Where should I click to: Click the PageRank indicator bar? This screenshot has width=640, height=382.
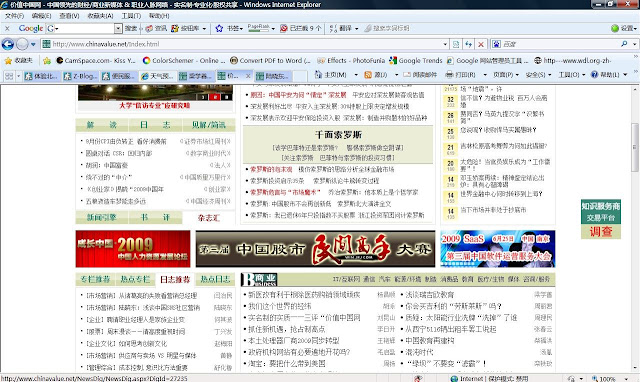pyautogui.click(x=258, y=28)
